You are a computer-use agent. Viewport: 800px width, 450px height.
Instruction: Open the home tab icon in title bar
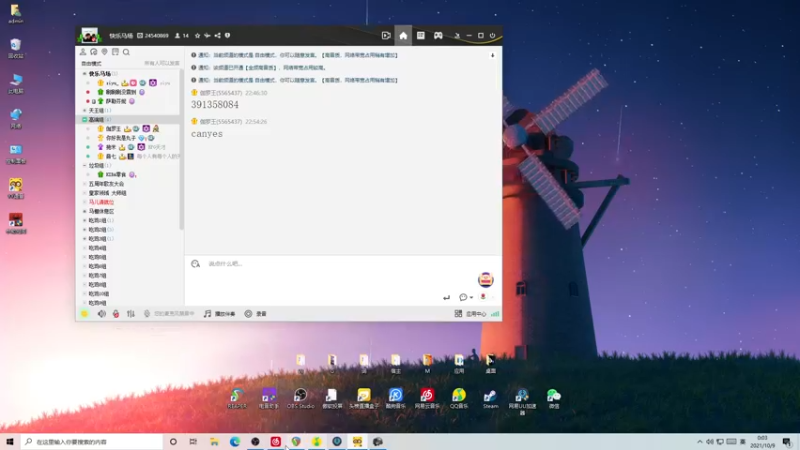[403, 35]
